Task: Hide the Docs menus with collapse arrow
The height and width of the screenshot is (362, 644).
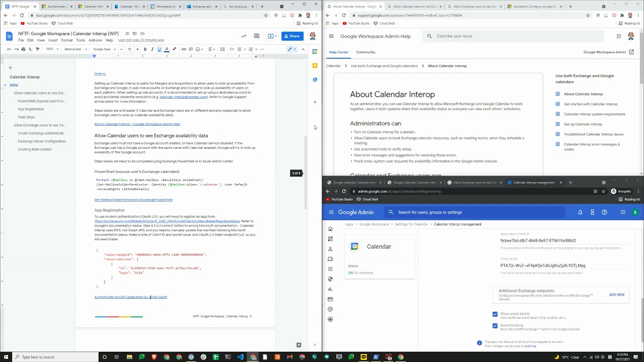Action: pyautogui.click(x=303, y=49)
